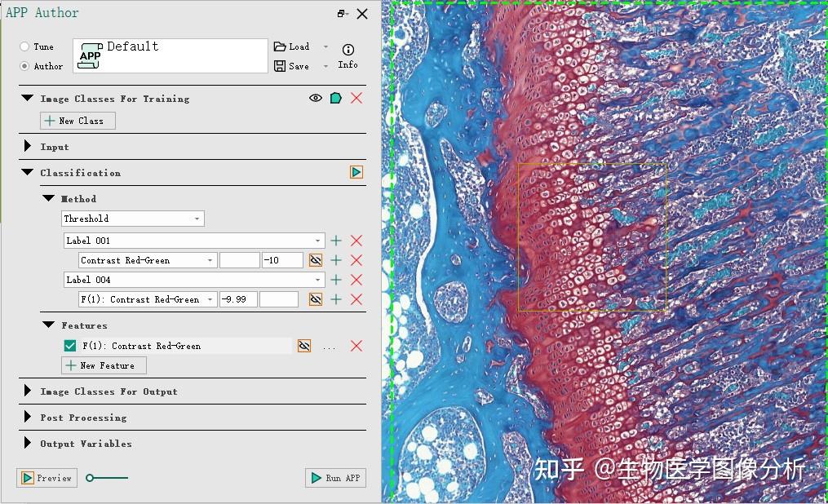Open feature options with the ellipsis beside Contrast Red-Green
This screenshot has height=504, width=828.
pos(330,345)
